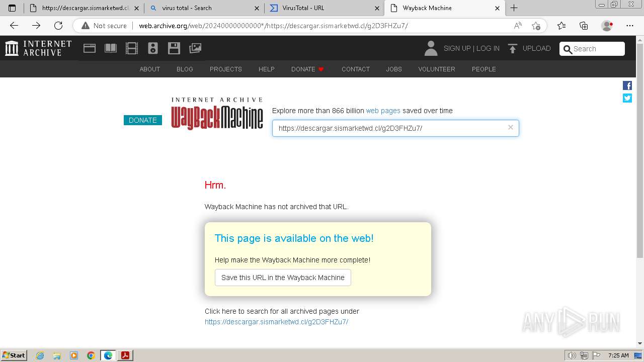The image size is (644, 362).
Task: Open the Images icon
Action: pos(195,48)
